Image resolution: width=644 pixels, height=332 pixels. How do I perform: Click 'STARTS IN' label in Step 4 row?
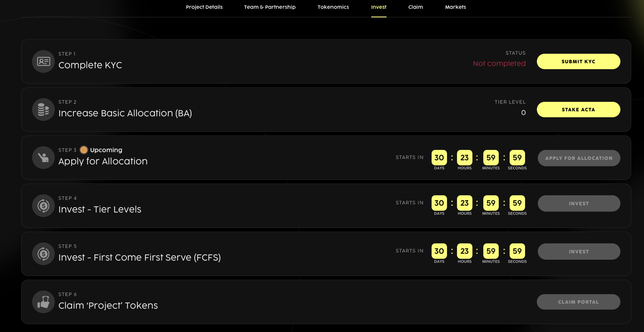[409, 203]
